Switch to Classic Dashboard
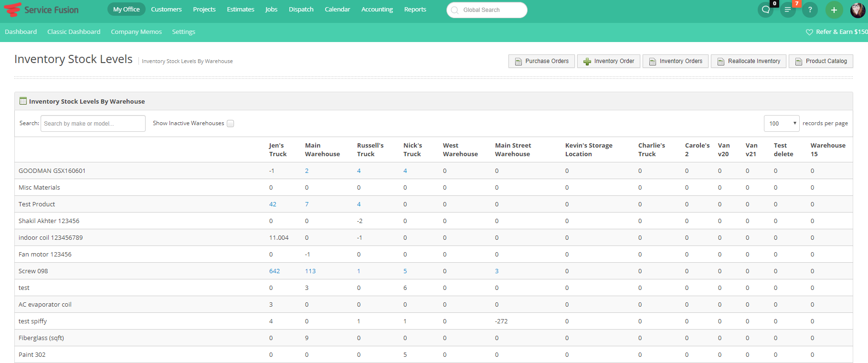 tap(74, 32)
